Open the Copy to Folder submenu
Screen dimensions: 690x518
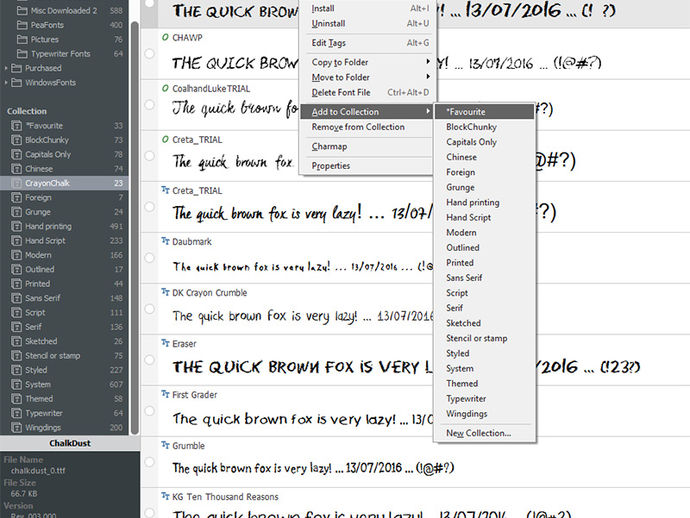(x=366, y=62)
